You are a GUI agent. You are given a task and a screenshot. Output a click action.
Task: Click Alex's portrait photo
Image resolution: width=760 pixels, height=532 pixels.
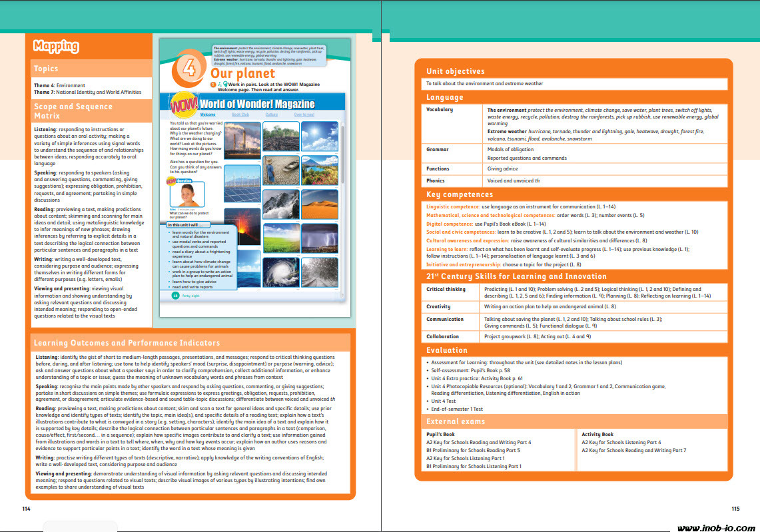(187, 195)
